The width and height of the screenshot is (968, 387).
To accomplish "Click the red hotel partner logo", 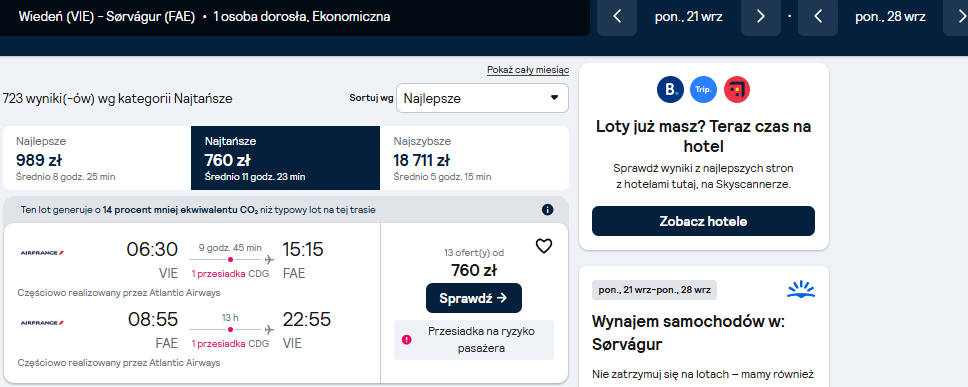I will pos(736,89).
